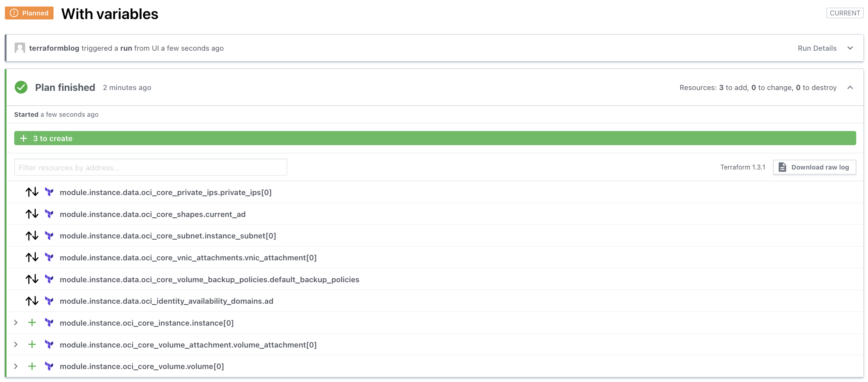Expand the oci_core_volume_attachment.volume_attachment[0] row

(x=16, y=345)
